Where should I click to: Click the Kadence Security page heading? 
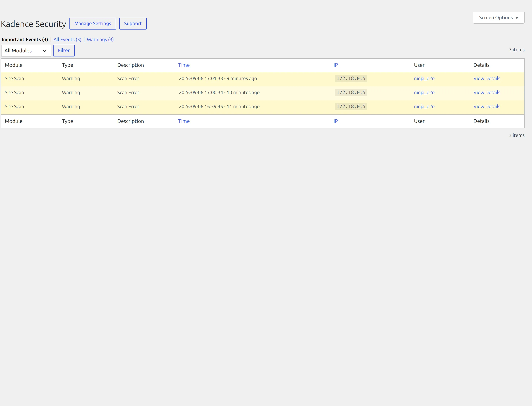point(33,24)
